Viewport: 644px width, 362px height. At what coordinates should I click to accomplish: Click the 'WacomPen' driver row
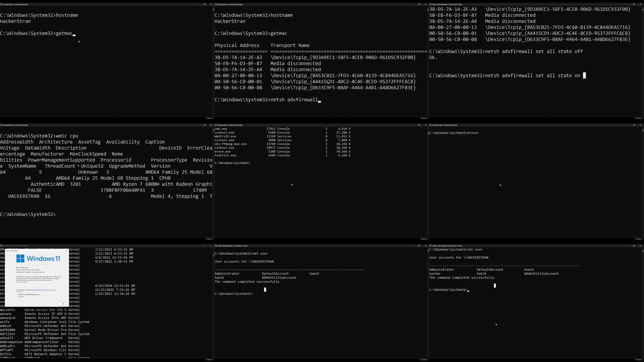[x=40, y=310]
